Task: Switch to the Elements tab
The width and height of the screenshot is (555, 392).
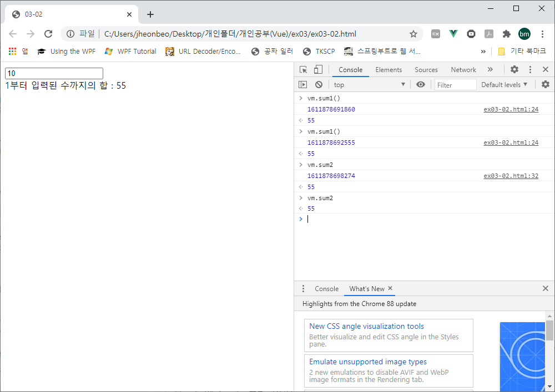Action: pyautogui.click(x=389, y=70)
